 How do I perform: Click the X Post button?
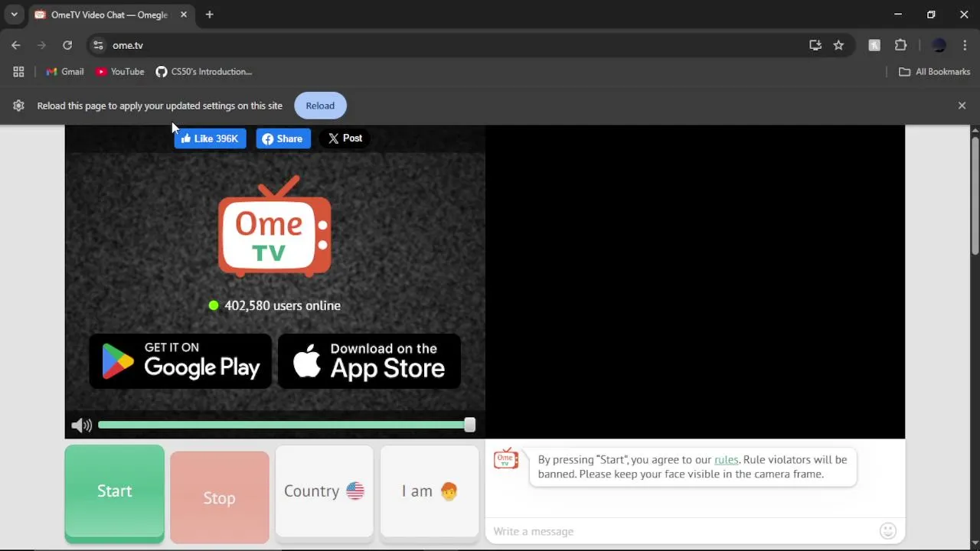[345, 139]
